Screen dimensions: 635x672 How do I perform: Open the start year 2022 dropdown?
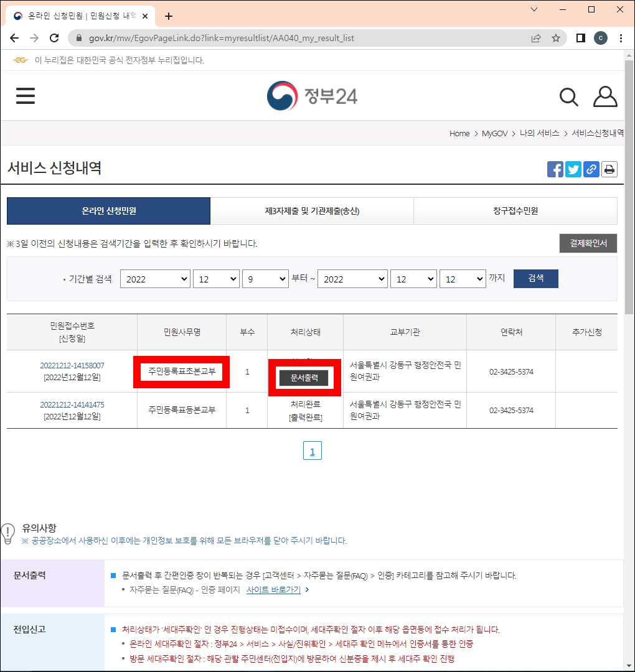154,279
